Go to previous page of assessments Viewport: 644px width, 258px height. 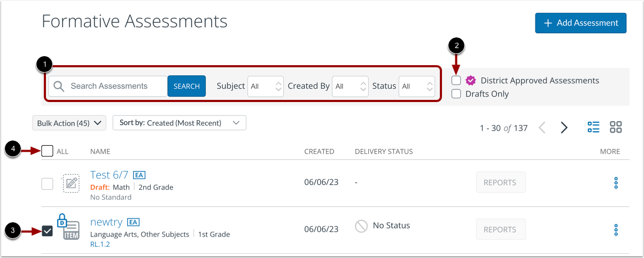pyautogui.click(x=542, y=128)
